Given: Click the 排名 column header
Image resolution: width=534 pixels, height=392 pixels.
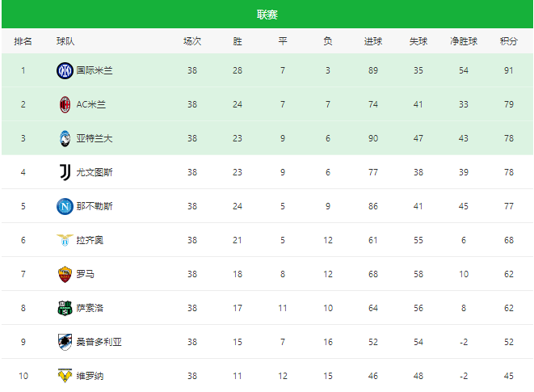Looking at the screenshot, I should click(23, 41).
